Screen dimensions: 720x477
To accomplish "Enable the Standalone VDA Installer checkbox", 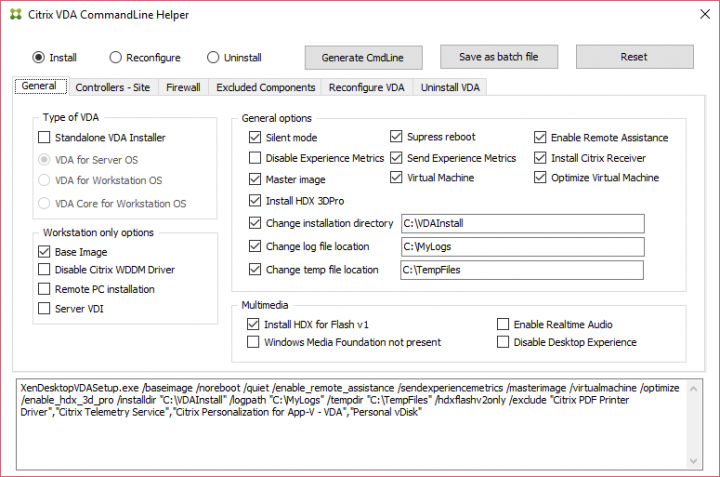I will click(44, 138).
